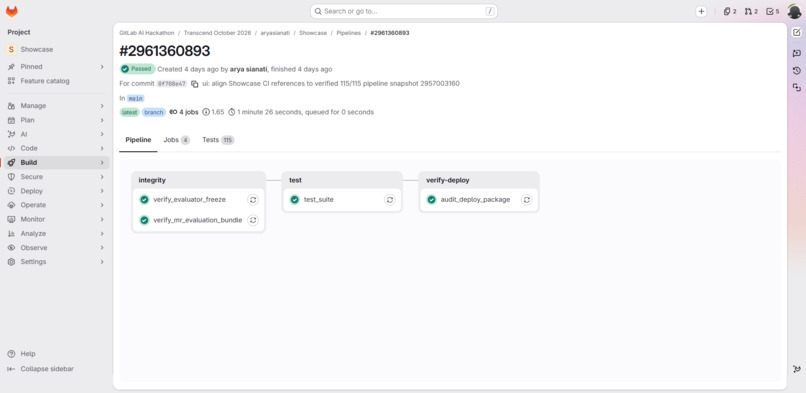Go to Transcend October 2026 breadcrumb

click(217, 33)
